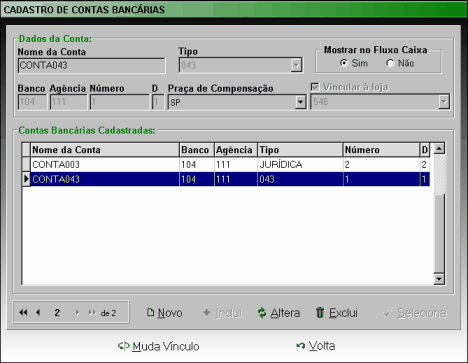Click the Agência input field
This screenshot has height=363, width=468.
click(68, 102)
